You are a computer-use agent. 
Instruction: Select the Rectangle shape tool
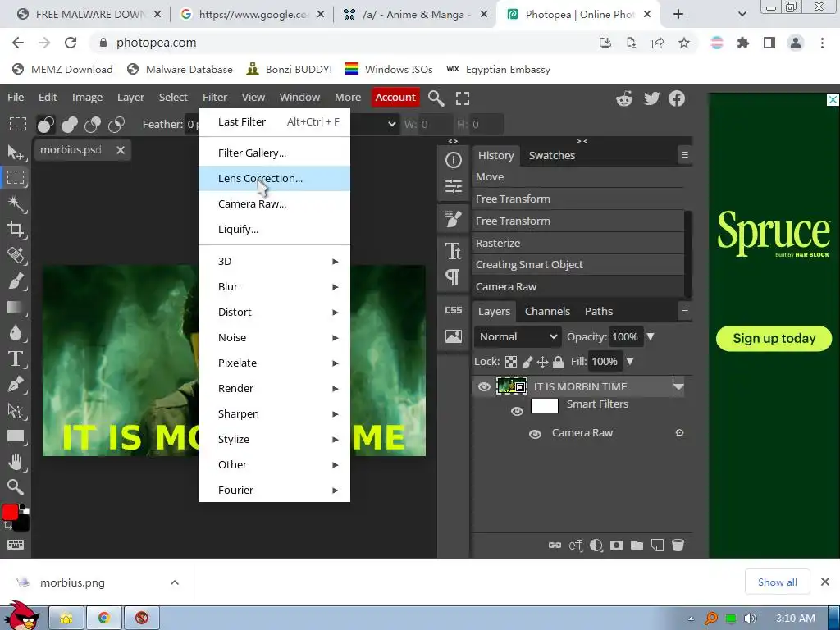[16, 436]
